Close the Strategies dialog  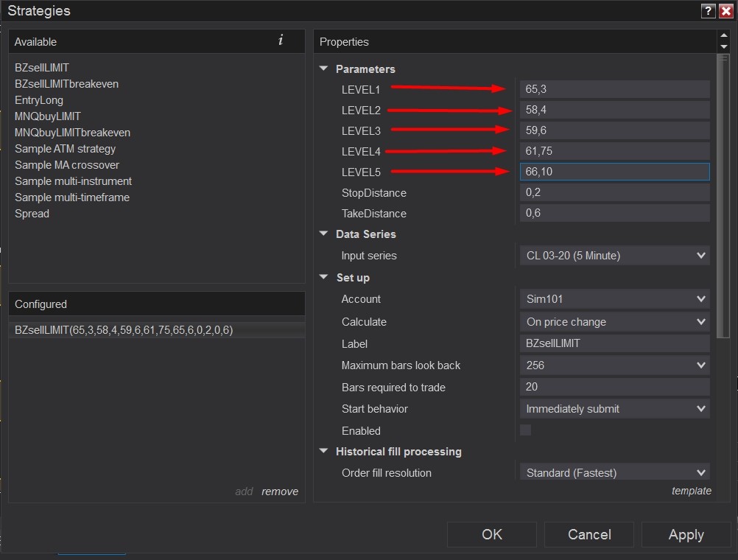[x=726, y=11]
